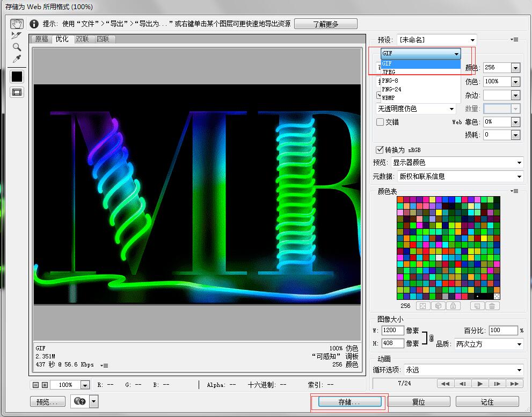Click the black eyedropper color swatch

[x=17, y=76]
